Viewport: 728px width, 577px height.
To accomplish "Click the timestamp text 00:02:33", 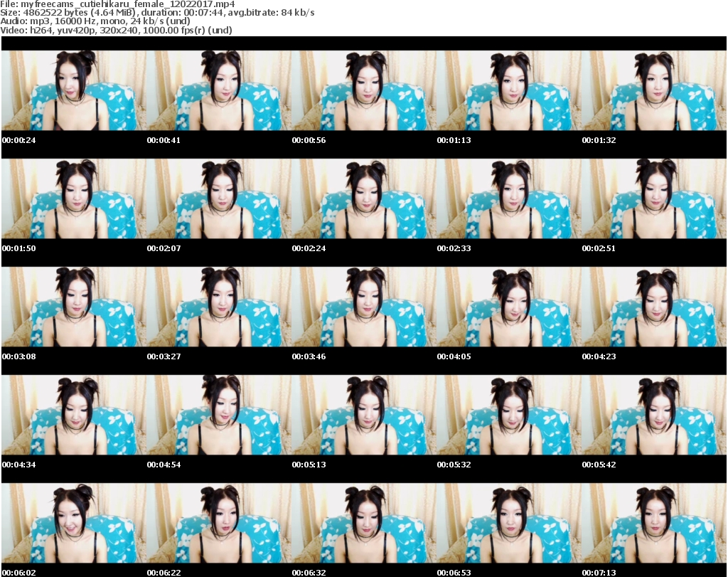I will (454, 248).
